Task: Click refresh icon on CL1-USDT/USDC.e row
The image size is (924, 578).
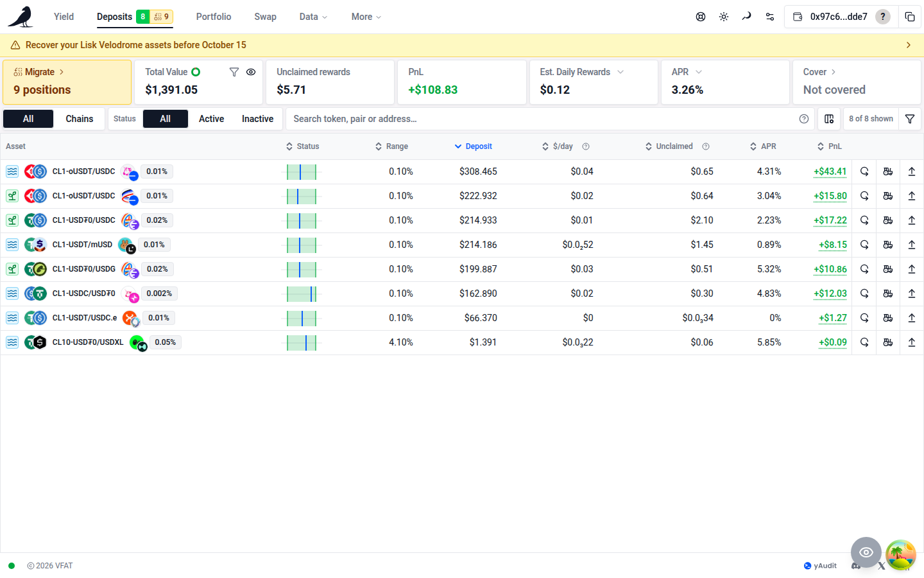Action: coord(864,318)
